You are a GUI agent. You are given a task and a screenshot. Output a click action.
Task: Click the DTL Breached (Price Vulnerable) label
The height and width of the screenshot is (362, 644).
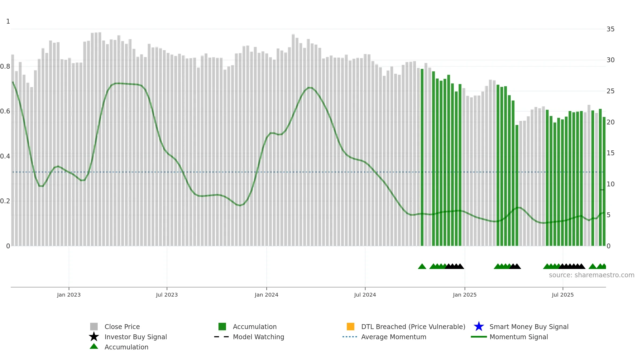pos(413,327)
